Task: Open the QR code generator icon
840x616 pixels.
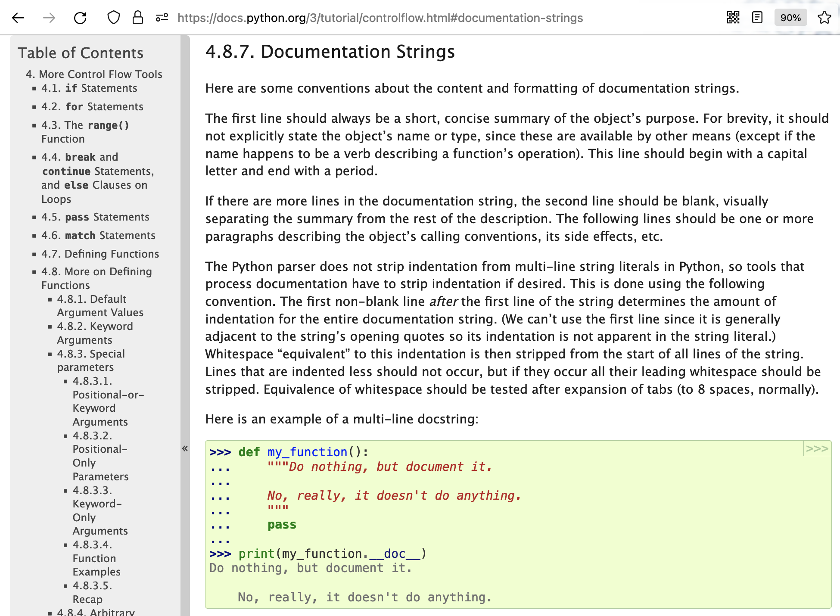Action: 733,18
